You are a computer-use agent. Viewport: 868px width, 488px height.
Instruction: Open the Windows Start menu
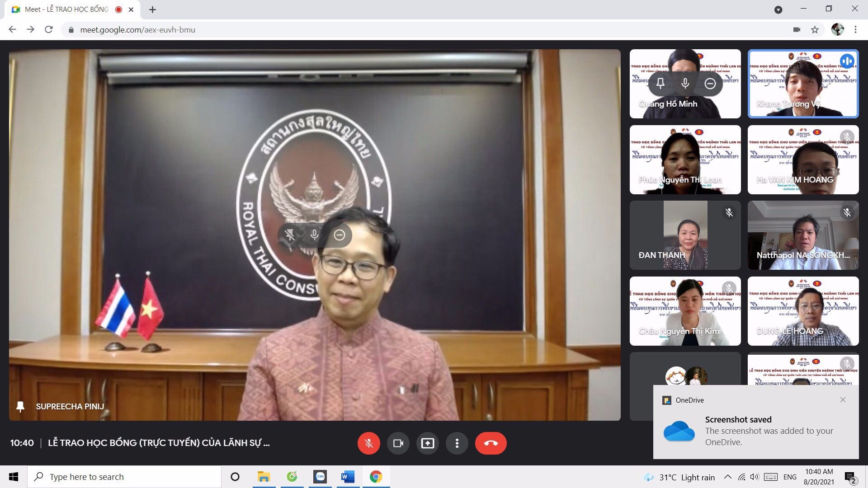tap(14, 477)
